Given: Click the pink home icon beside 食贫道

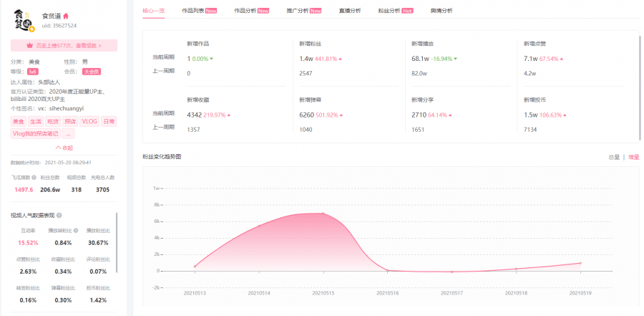Looking at the screenshot, I should (x=66, y=16).
